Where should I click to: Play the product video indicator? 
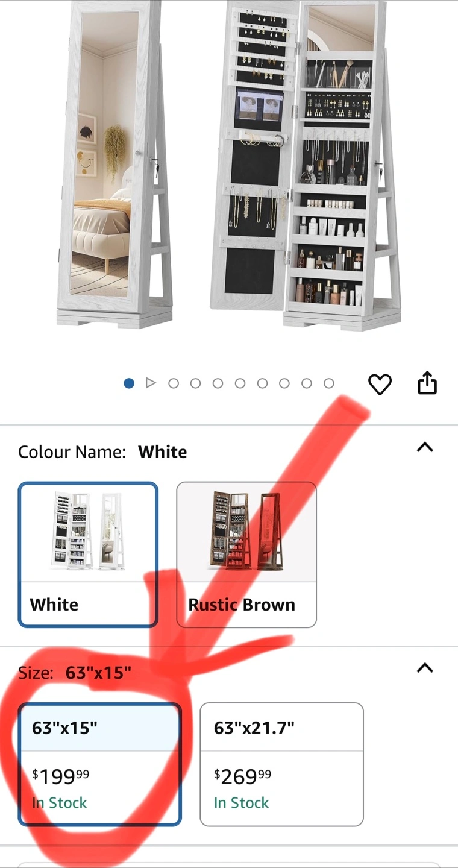tap(151, 383)
